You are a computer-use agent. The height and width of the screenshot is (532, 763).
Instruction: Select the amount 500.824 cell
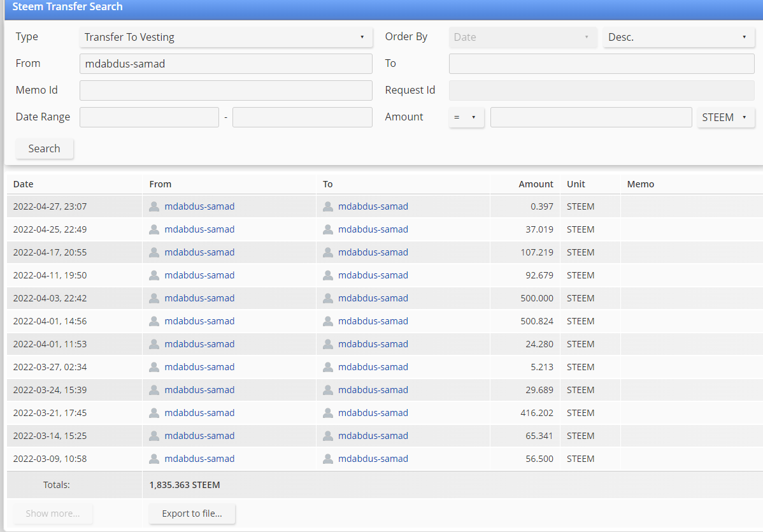[537, 320]
